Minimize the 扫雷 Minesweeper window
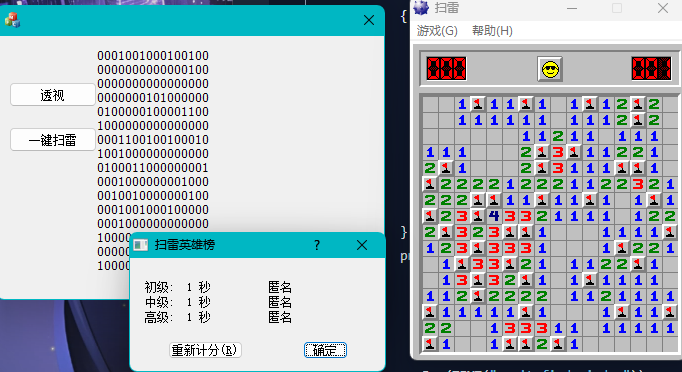This screenshot has height=372, width=682. pos(572,8)
